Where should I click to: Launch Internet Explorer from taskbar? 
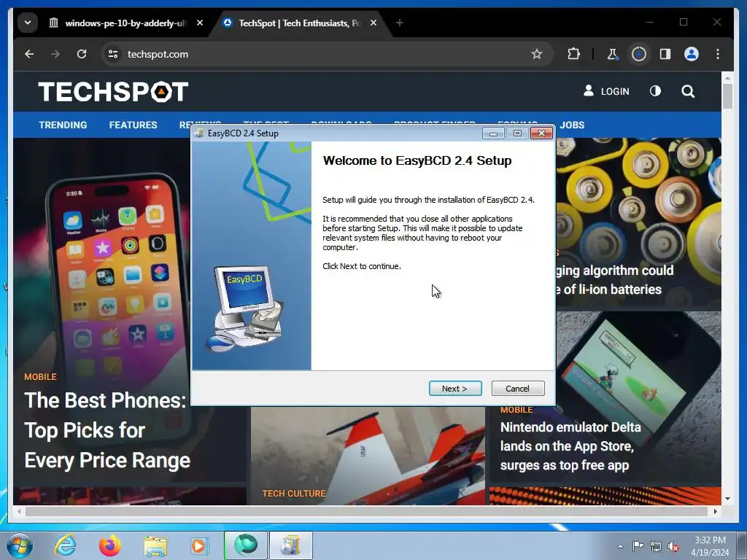coord(65,545)
